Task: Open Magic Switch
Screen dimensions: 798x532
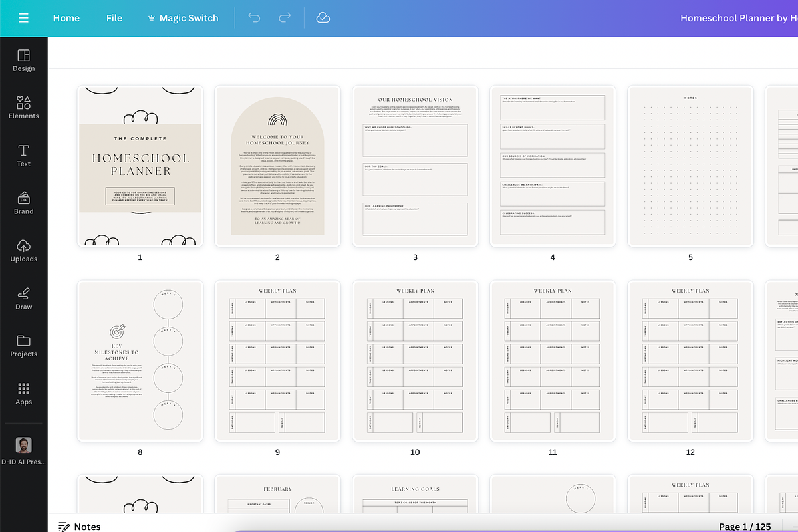Action: click(183, 18)
